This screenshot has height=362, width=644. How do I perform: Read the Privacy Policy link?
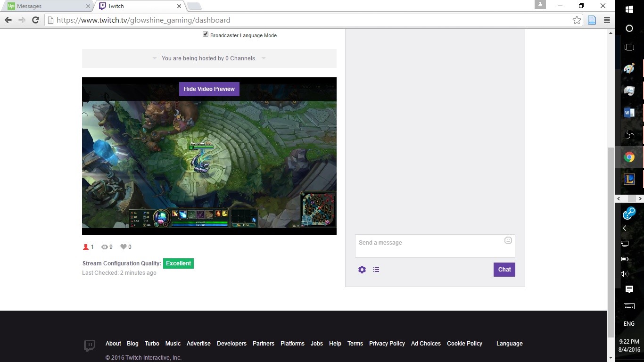(x=387, y=344)
